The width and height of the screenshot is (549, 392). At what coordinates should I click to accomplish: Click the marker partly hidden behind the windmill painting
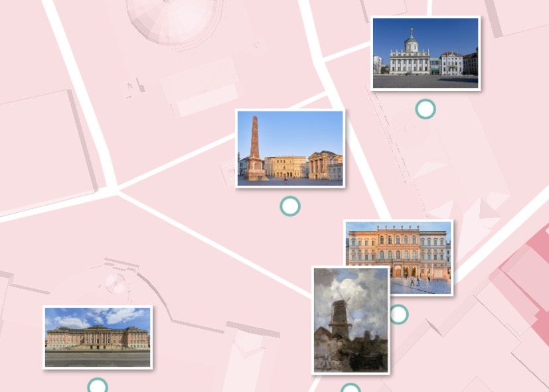(400, 314)
